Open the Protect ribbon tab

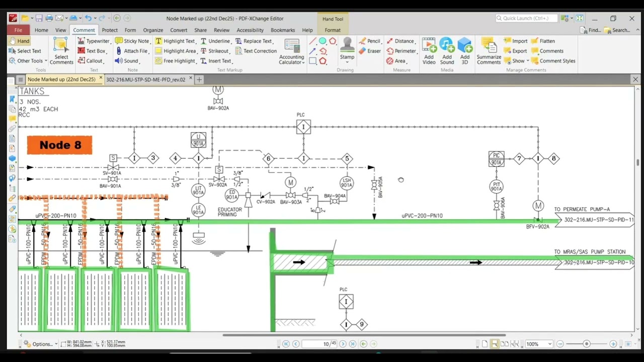pos(110,30)
